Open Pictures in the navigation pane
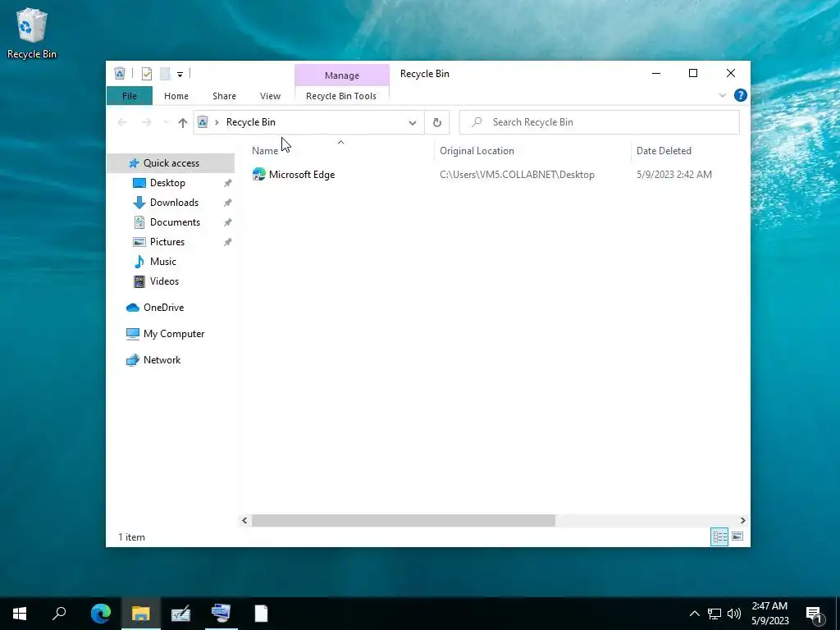The image size is (840, 630). click(x=167, y=242)
